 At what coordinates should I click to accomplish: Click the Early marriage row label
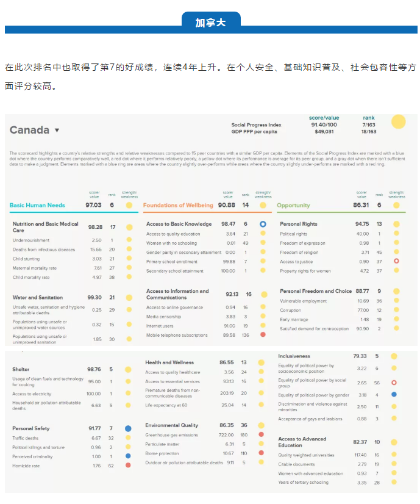(294, 320)
